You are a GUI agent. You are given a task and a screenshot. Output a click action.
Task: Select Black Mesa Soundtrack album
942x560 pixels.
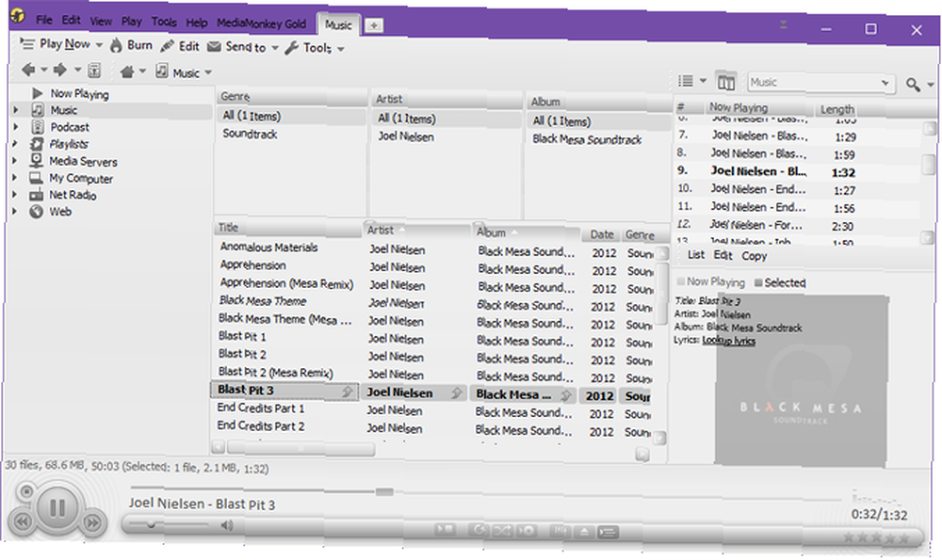pyautogui.click(x=586, y=139)
